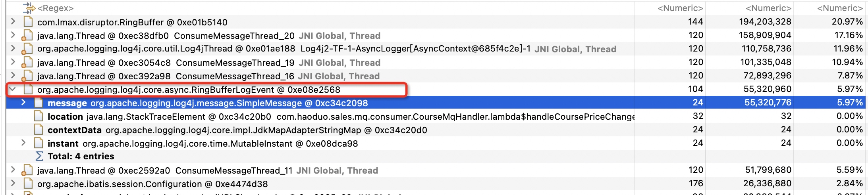Click the sigma Total entries icon

click(x=39, y=156)
